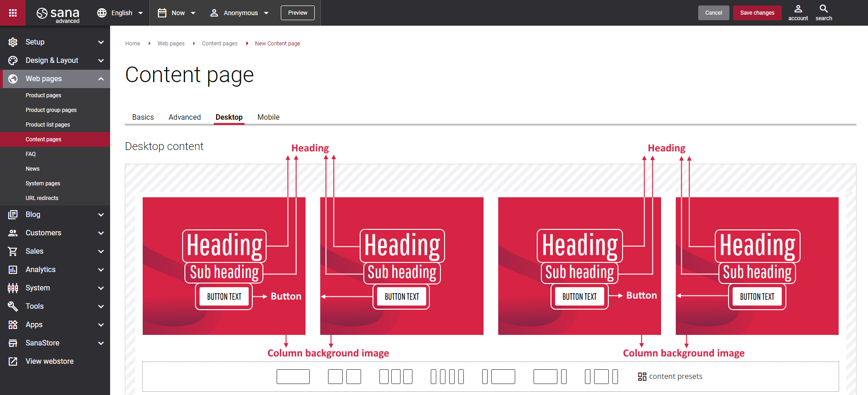Click the Preview button

click(x=297, y=13)
